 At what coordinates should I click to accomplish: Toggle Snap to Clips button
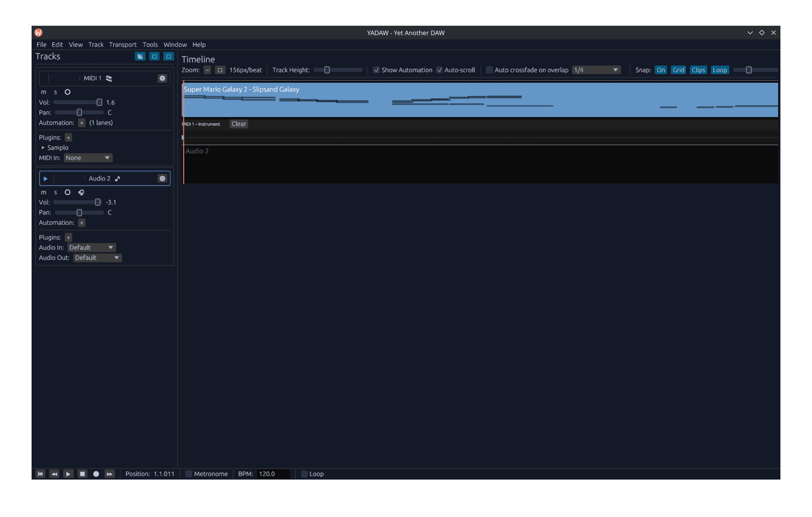click(x=698, y=70)
